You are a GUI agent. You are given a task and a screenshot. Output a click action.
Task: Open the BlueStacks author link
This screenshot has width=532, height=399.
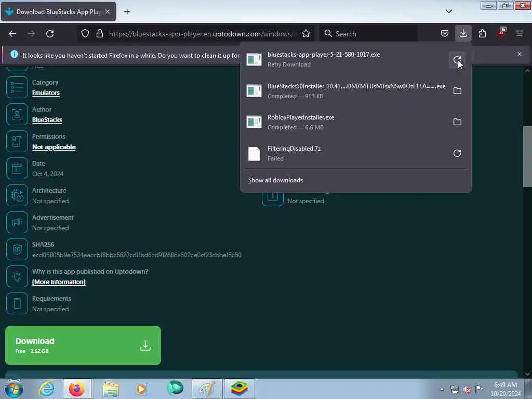47,120
